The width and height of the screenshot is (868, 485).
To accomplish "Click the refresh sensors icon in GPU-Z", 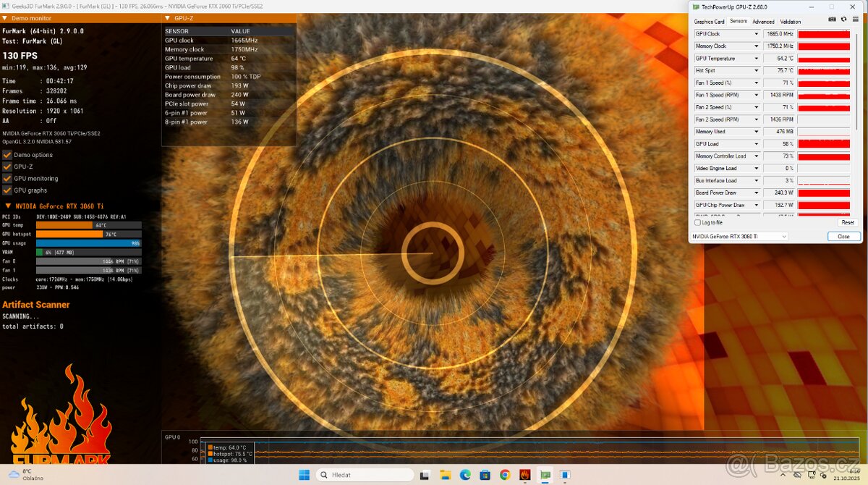I will point(843,19).
